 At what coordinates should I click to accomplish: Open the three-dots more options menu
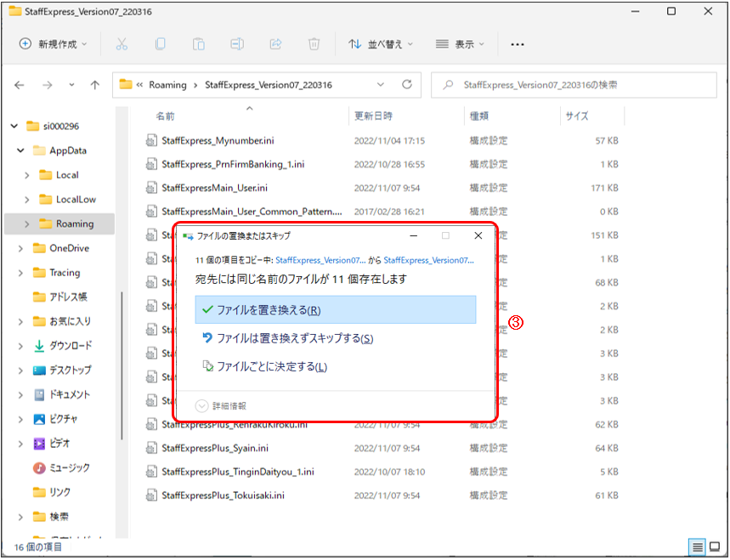(518, 44)
